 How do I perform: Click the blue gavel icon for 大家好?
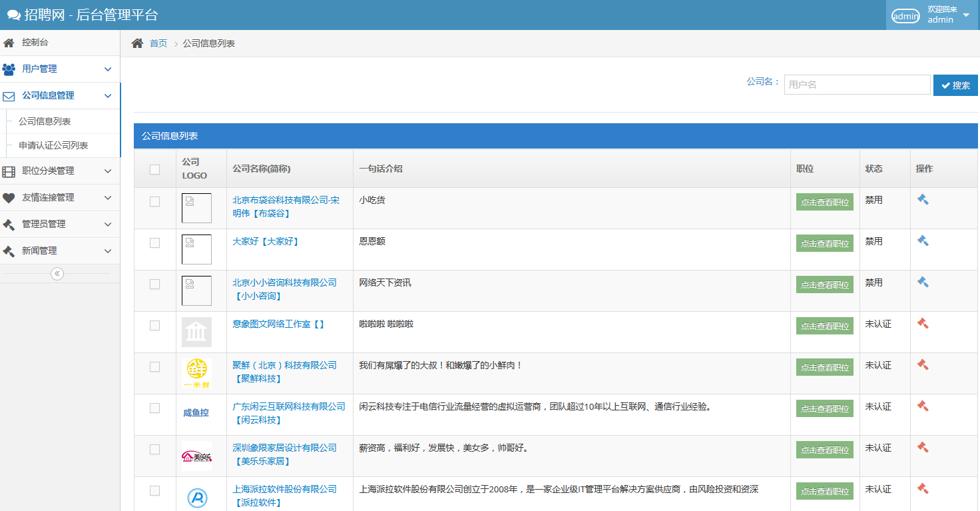coord(923,241)
